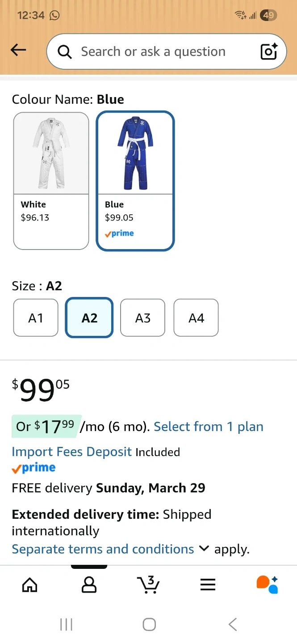Screen dimensions: 297x644
Task: Select size A1
Action: point(36,318)
